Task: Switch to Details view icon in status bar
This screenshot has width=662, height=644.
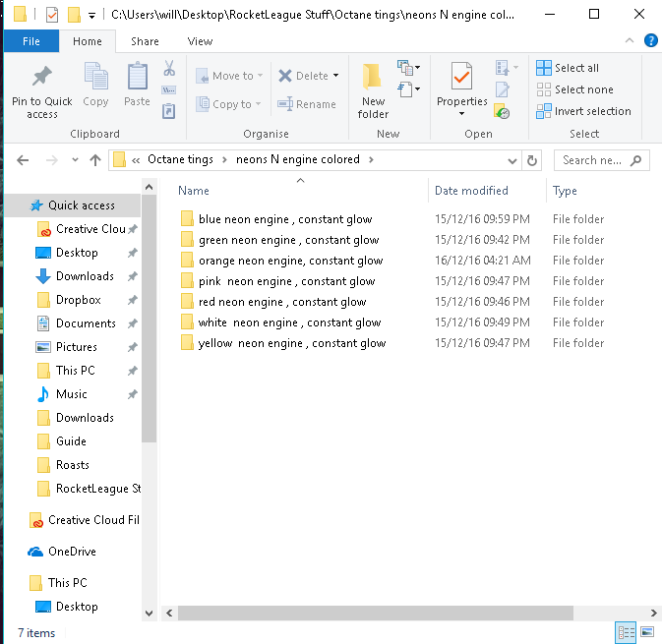Action: 627,632
